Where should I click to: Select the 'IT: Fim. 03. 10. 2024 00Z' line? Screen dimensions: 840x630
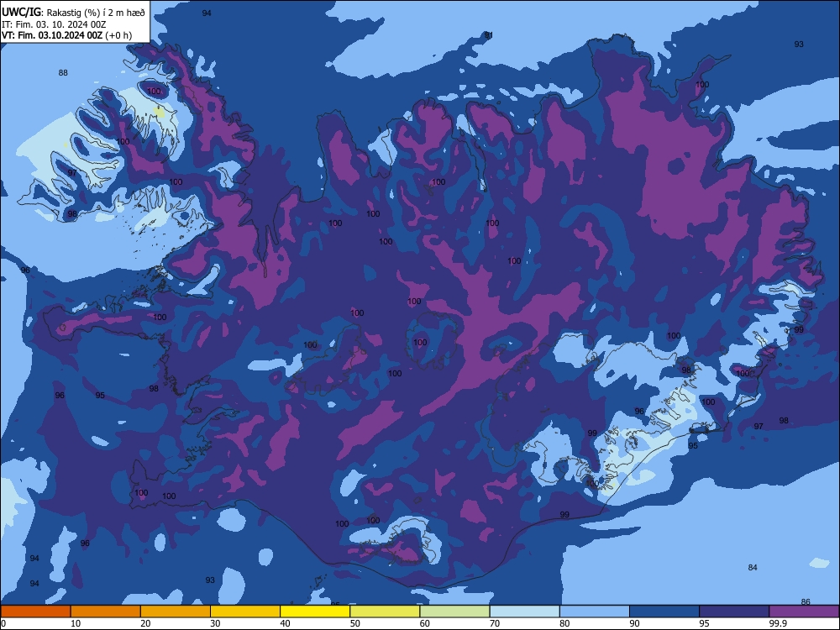coord(54,24)
